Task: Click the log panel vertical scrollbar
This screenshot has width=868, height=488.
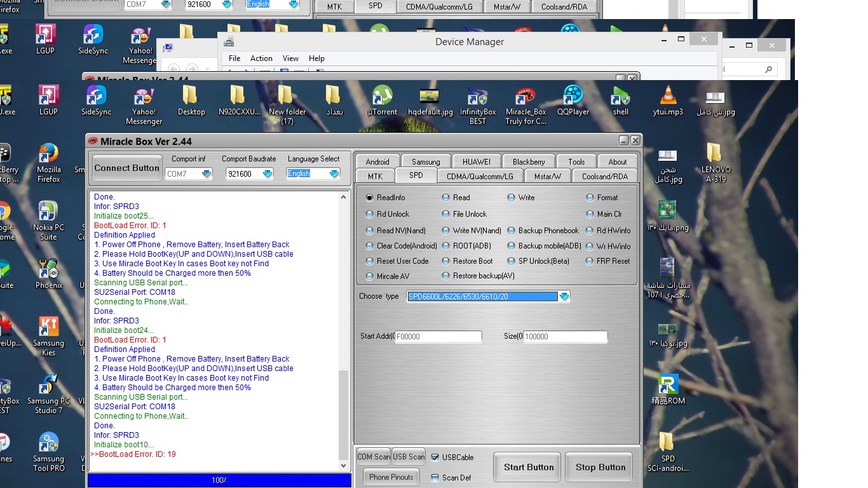Action: click(344, 330)
